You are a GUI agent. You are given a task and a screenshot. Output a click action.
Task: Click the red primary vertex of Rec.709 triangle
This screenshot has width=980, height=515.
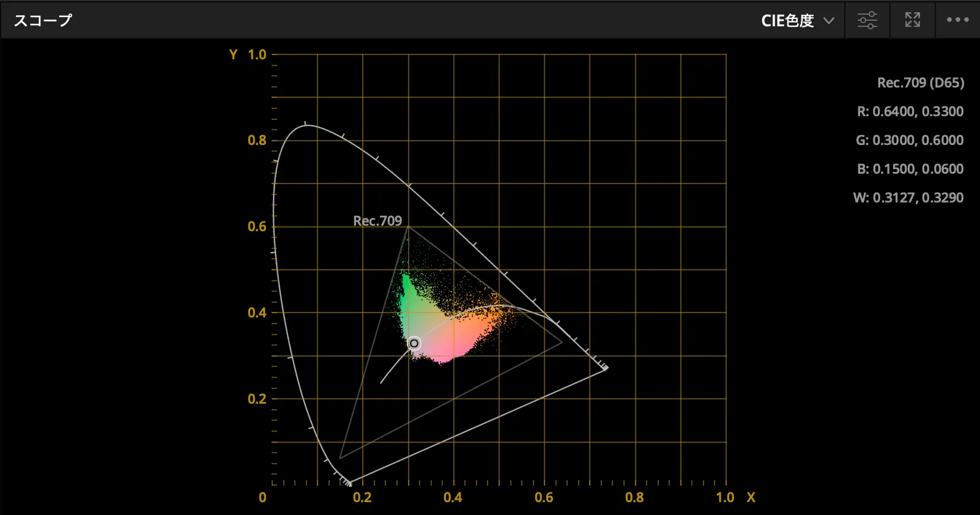click(562, 343)
